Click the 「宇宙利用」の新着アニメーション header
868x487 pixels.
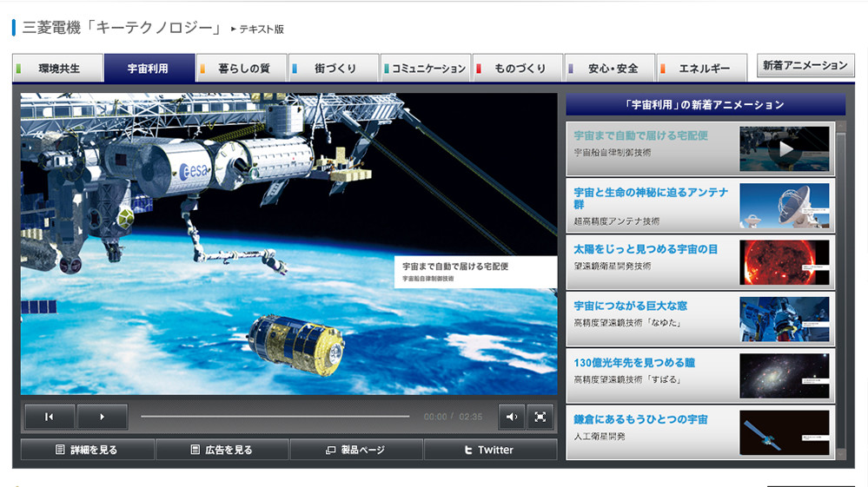(706, 104)
